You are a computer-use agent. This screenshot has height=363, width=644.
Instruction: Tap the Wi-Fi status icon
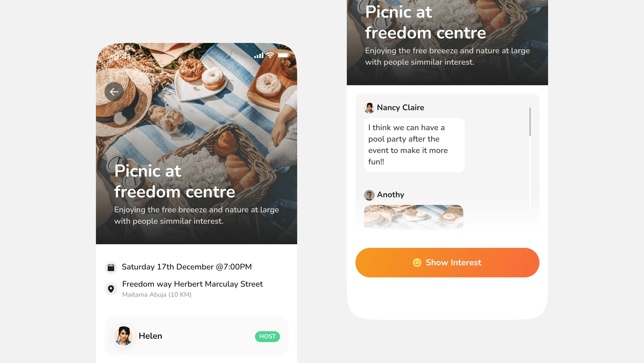pos(270,55)
